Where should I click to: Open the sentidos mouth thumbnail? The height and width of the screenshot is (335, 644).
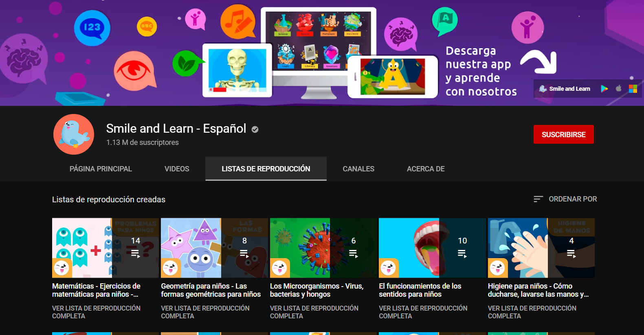pyautogui.click(x=432, y=248)
